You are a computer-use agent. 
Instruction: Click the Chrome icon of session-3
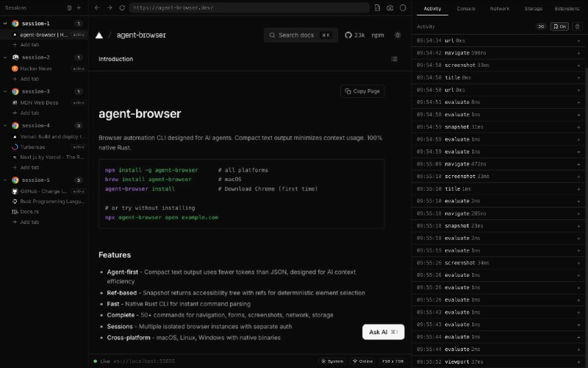click(x=15, y=91)
